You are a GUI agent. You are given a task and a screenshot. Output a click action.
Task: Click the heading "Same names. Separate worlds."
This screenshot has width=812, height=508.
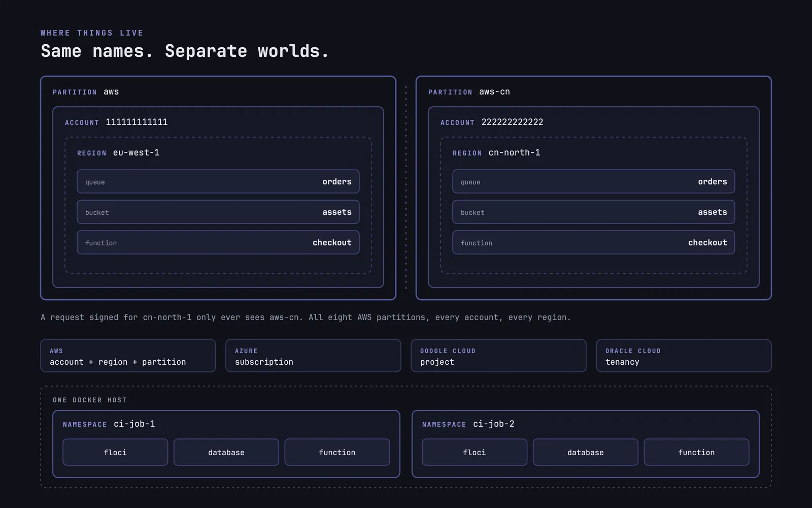tap(185, 51)
